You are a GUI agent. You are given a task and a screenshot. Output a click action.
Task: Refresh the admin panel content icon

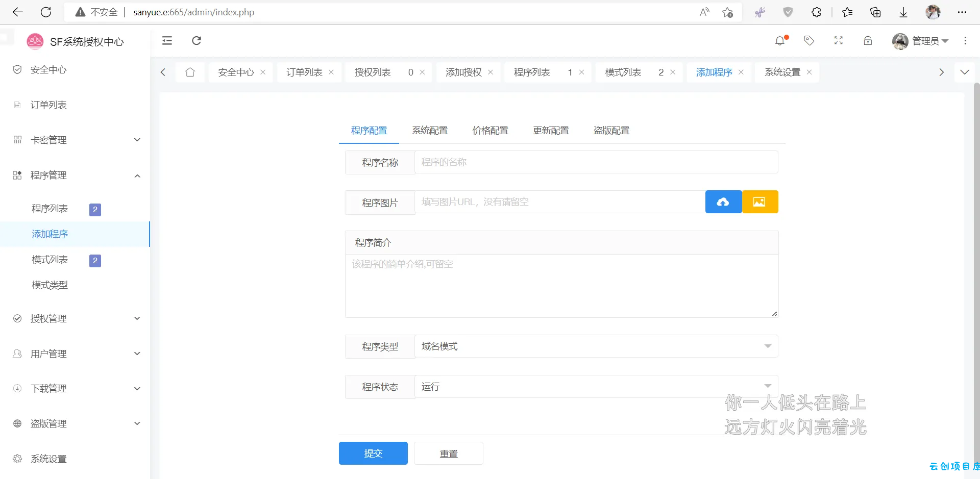click(x=197, y=41)
